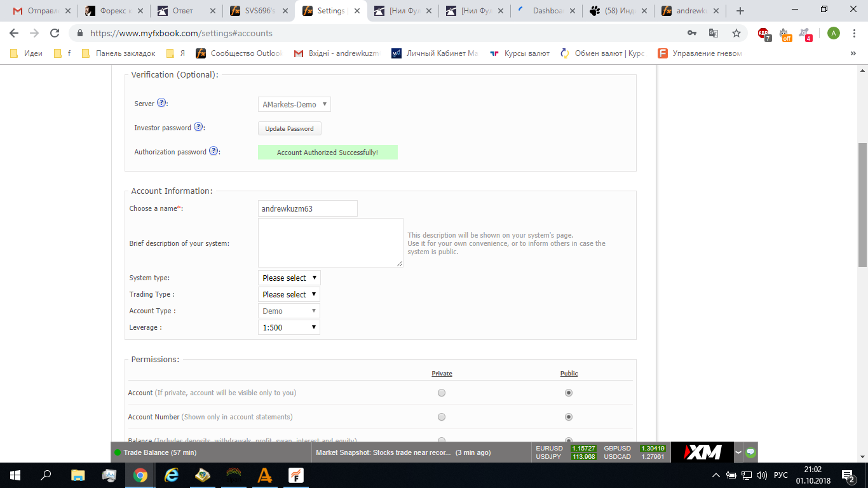Switch to the Dashboard browser tab
Image resolution: width=868 pixels, height=488 pixels.
[x=546, y=11]
